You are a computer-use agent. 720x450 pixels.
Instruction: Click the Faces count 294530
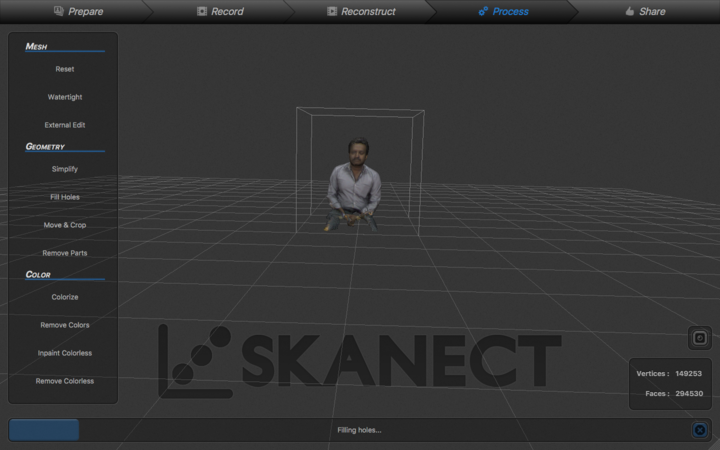[689, 394]
